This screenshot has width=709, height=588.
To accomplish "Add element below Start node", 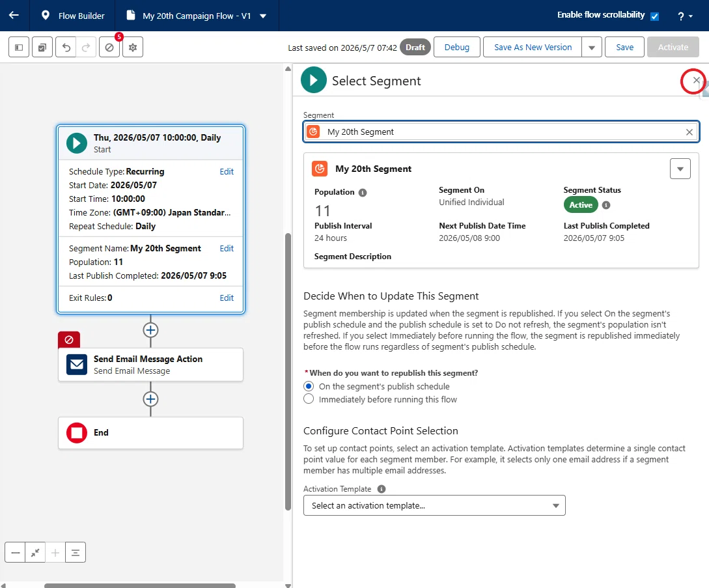I will tap(150, 330).
